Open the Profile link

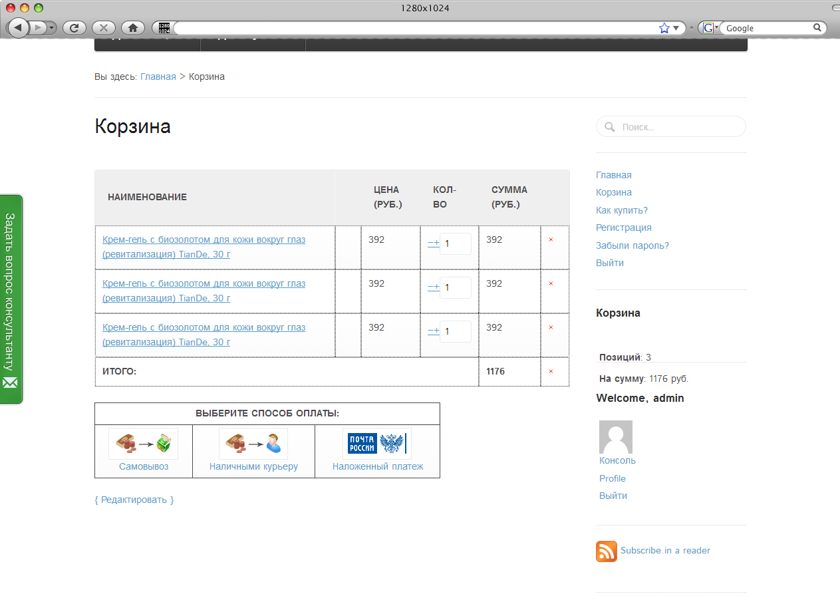[x=613, y=478]
